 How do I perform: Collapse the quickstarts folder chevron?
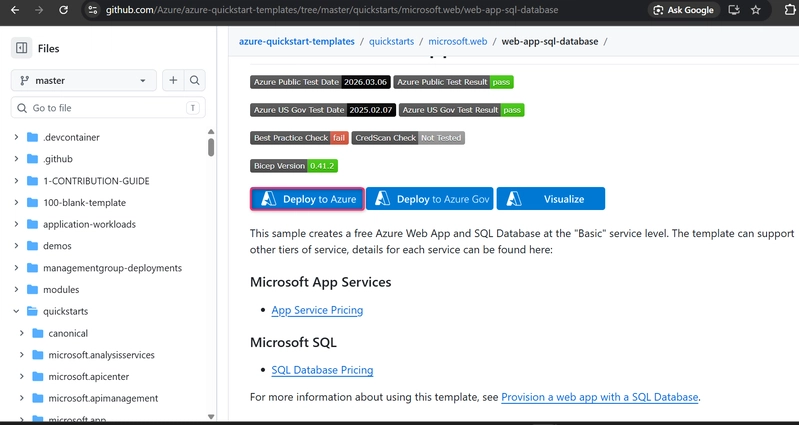(16, 311)
